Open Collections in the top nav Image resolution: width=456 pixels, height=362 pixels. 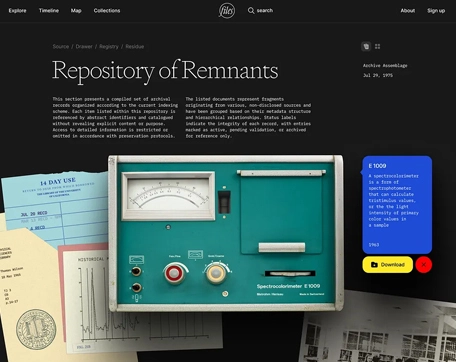pos(107,11)
